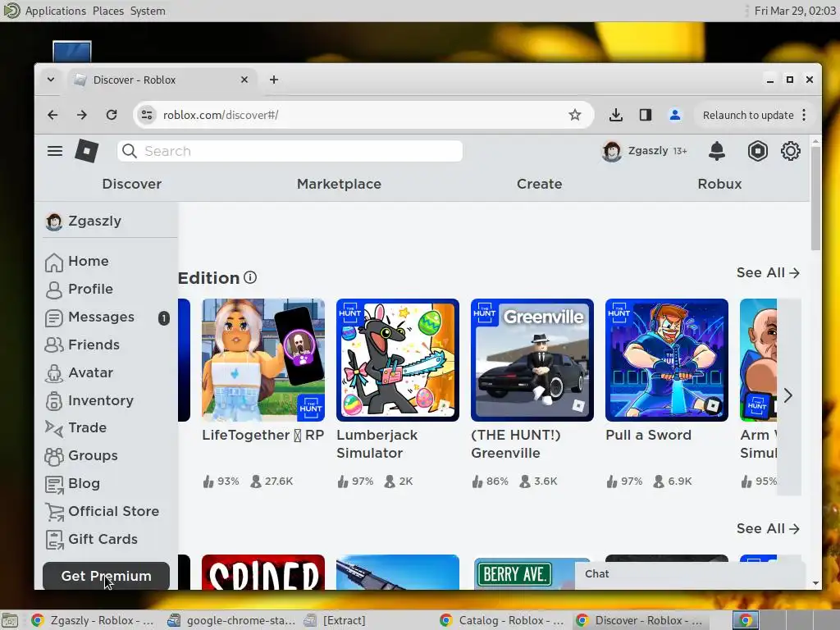Open the Marketplace tab
Viewport: 840px width, 630px height.
coord(339,184)
